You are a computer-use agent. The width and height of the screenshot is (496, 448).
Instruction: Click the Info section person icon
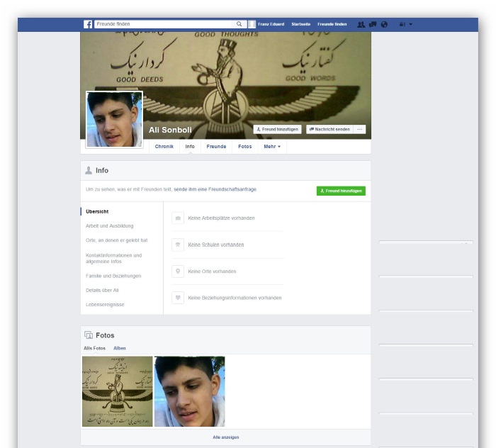coord(89,171)
